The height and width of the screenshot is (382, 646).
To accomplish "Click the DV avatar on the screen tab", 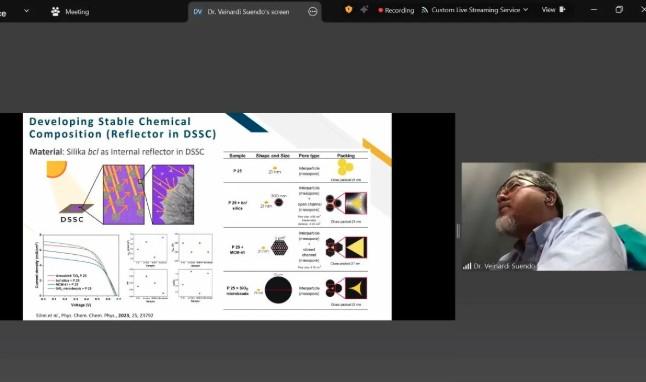I will click(x=198, y=12).
